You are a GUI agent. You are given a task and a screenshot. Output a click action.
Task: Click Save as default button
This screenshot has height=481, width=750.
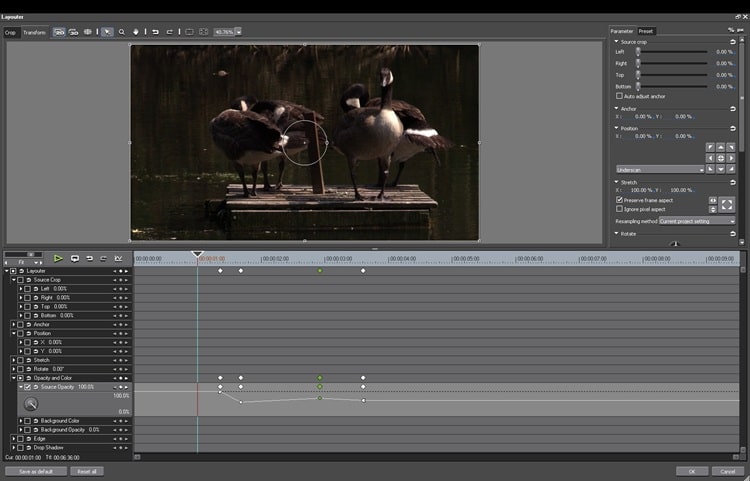click(36, 472)
